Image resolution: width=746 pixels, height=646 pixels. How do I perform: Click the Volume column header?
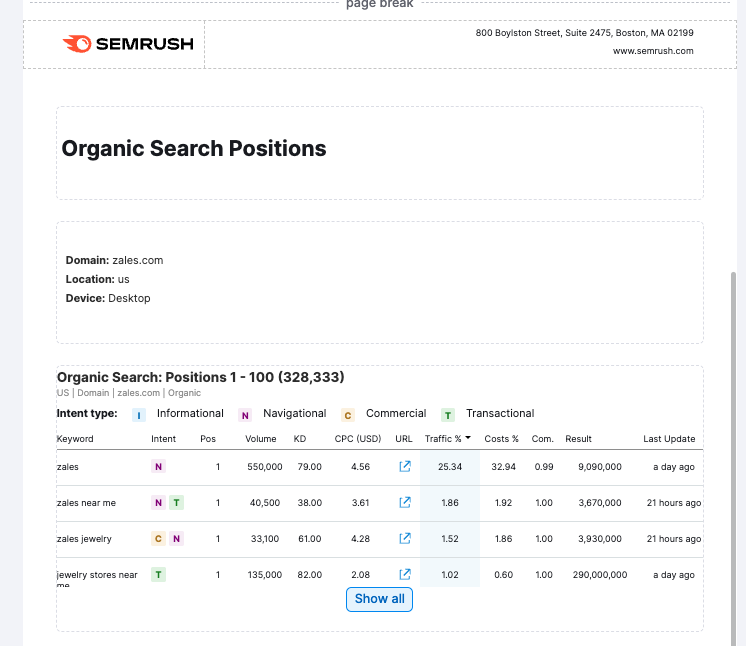pos(261,439)
